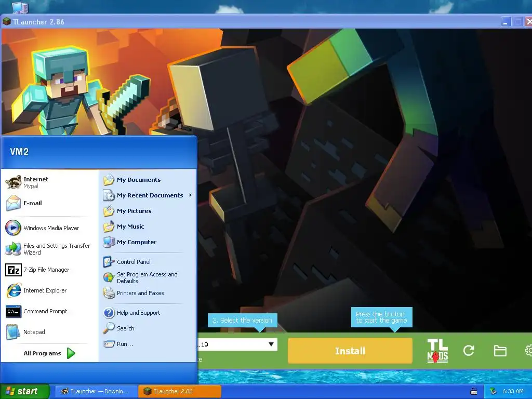Open My Documents folder icon

[x=109, y=180]
